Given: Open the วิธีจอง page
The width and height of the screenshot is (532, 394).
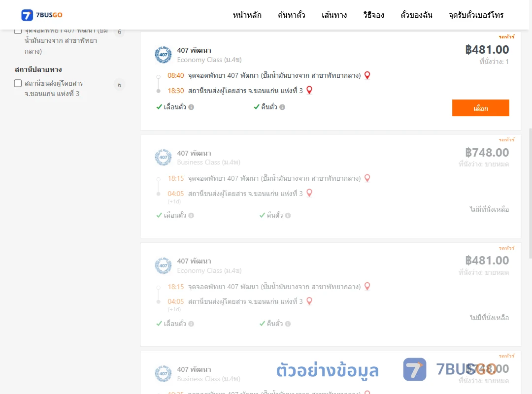Looking at the screenshot, I should (373, 15).
